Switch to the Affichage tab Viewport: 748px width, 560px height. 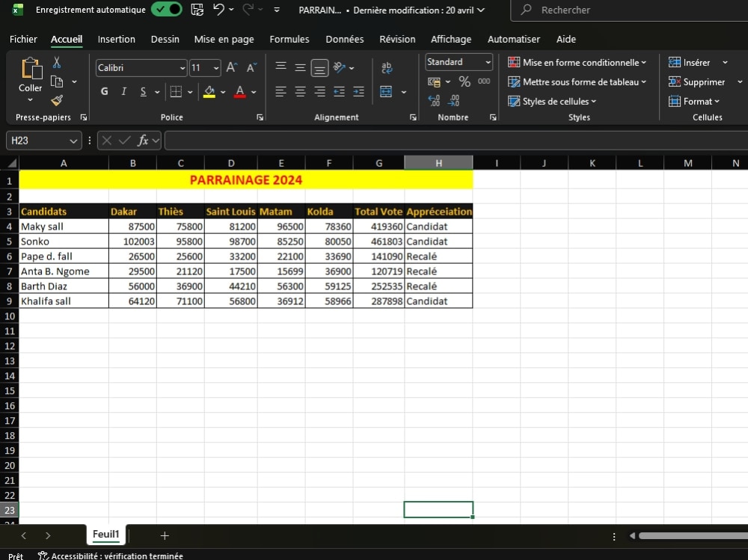click(451, 39)
